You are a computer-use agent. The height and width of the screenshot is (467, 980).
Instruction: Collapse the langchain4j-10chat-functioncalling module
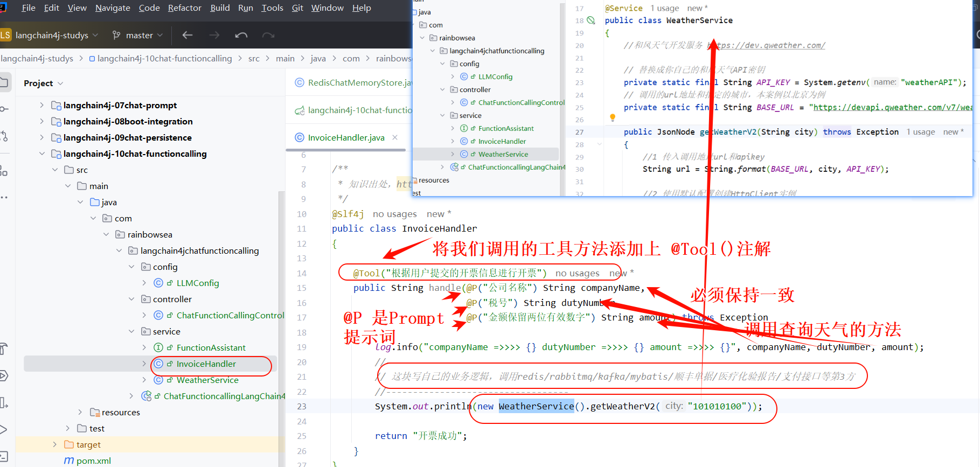click(x=42, y=154)
